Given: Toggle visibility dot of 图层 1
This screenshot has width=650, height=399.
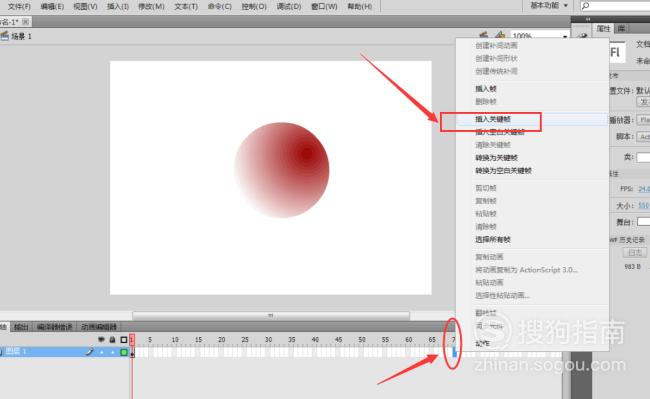Looking at the screenshot, I should click(x=102, y=352).
